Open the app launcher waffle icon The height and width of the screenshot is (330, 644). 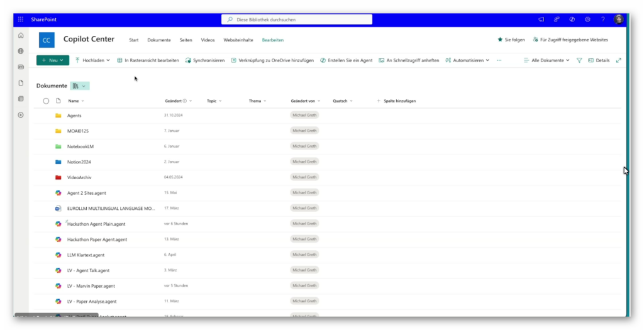point(21,19)
